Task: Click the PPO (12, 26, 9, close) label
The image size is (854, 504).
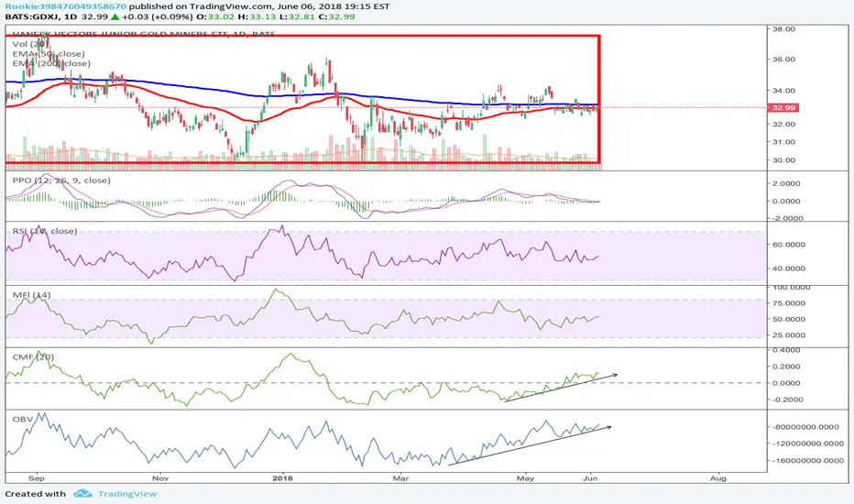Action: click(61, 181)
